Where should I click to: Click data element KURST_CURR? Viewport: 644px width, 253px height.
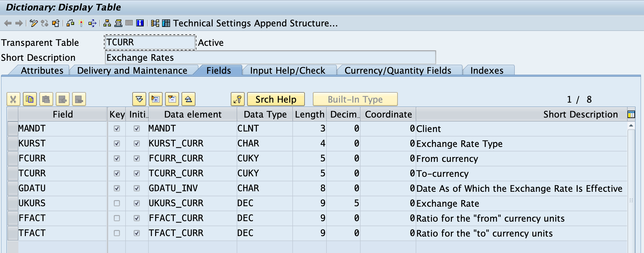click(x=176, y=143)
